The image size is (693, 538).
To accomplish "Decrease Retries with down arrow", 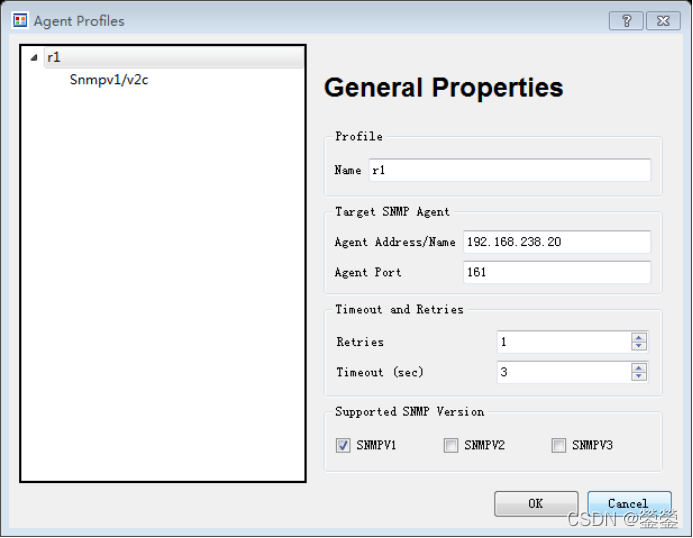I will pos(639,346).
